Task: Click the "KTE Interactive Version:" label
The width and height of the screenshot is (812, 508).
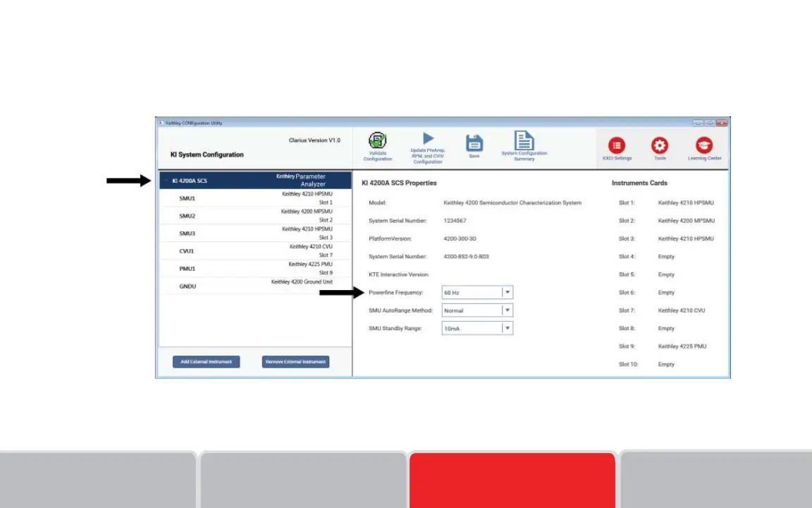Action: [399, 274]
